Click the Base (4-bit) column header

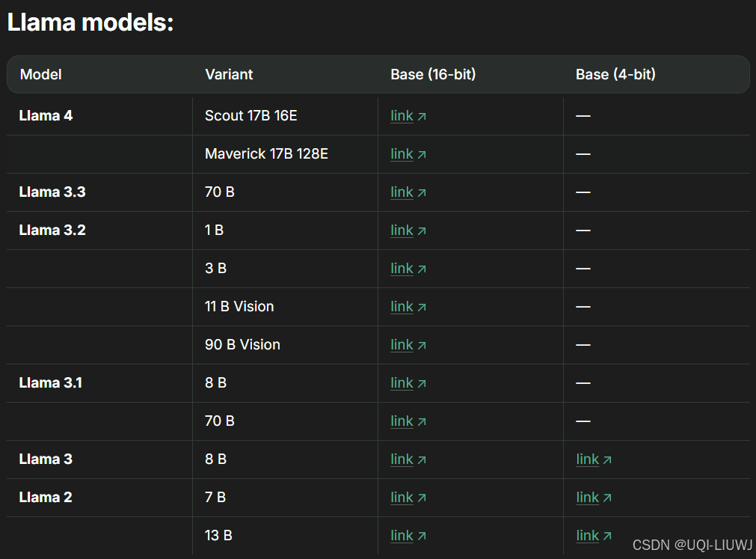[615, 74]
